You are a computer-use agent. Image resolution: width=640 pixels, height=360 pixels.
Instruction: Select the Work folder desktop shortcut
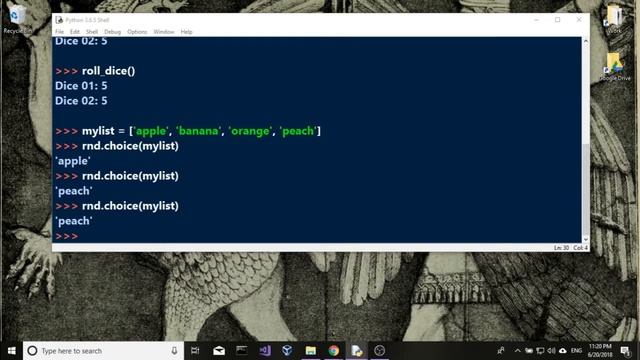click(x=614, y=19)
